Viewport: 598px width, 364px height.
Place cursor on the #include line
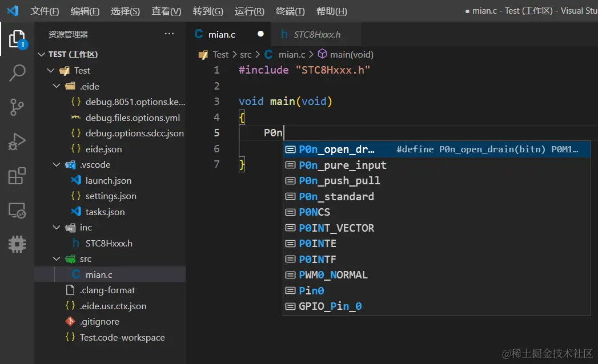[x=304, y=70]
